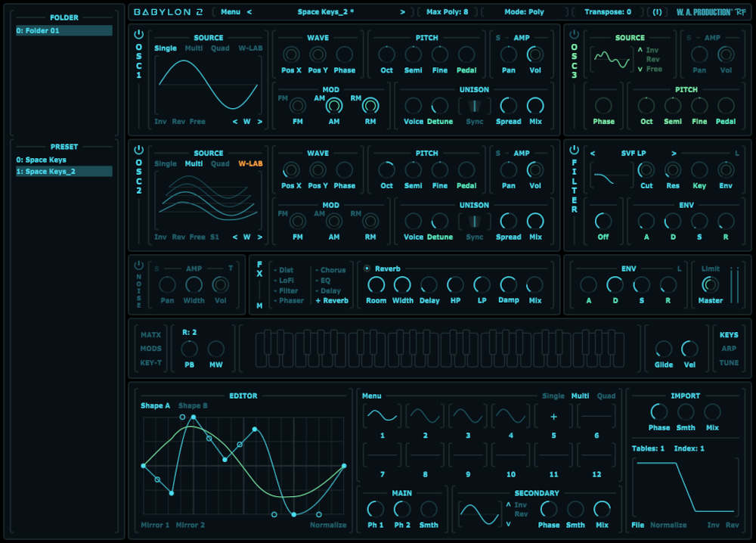Open the wavetable editor Menu dropdown

click(x=370, y=396)
